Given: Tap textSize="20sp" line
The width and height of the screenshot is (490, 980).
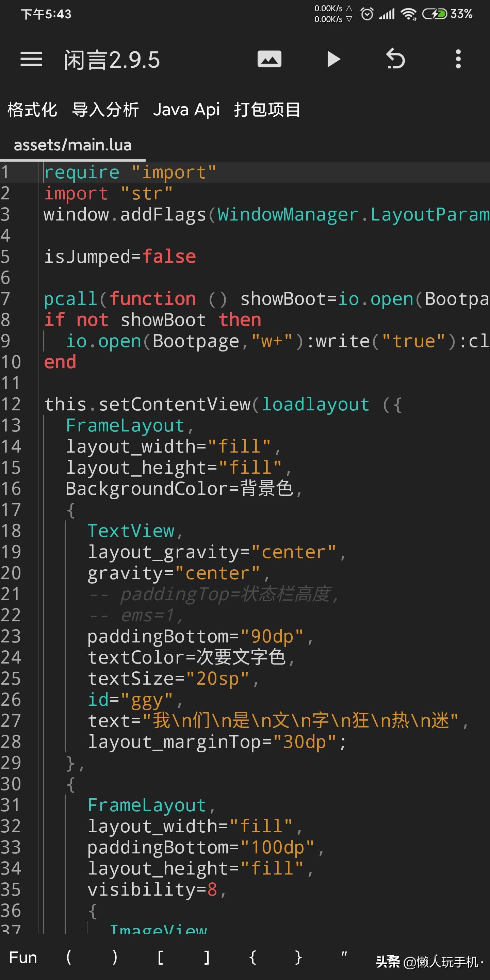Looking at the screenshot, I should [174, 679].
